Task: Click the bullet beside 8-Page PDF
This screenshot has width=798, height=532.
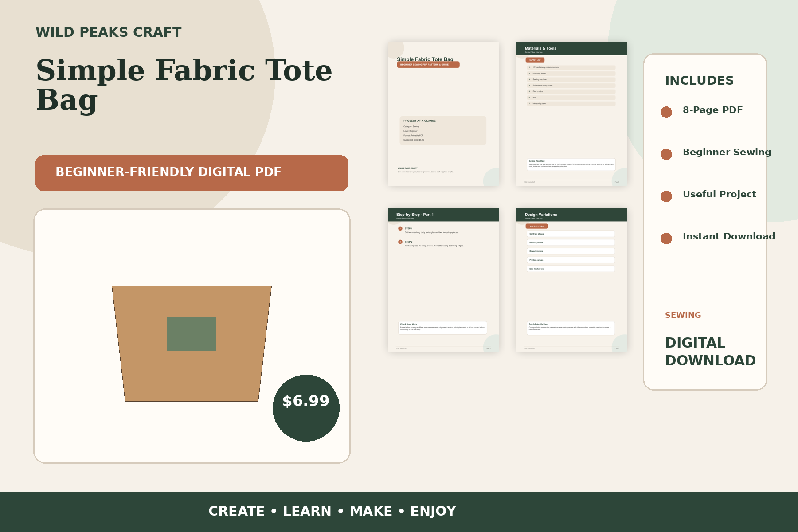Action: (x=666, y=112)
